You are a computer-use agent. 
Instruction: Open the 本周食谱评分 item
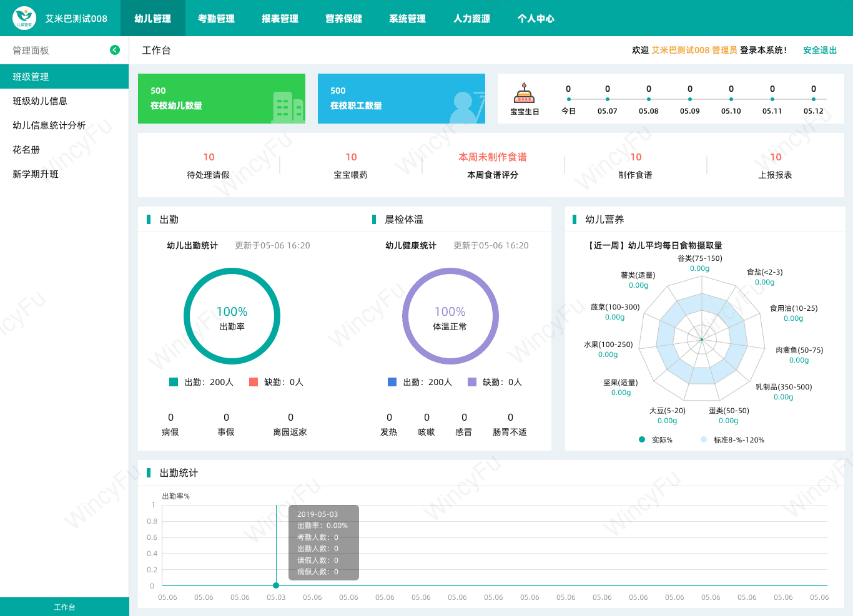(493, 165)
